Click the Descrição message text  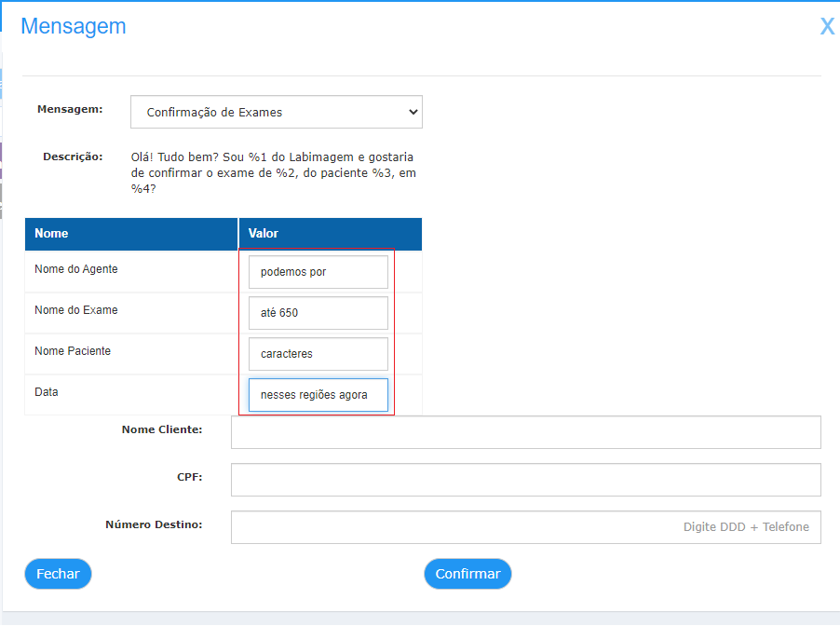pyautogui.click(x=273, y=173)
